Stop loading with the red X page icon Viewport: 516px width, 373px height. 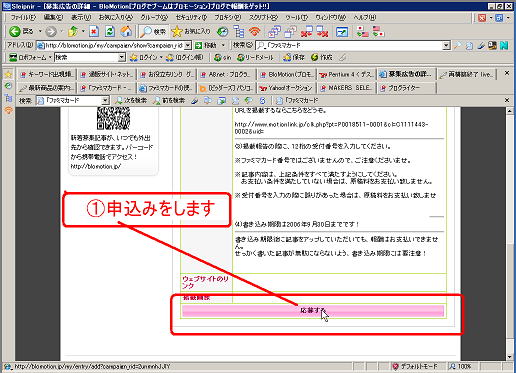[x=94, y=32]
